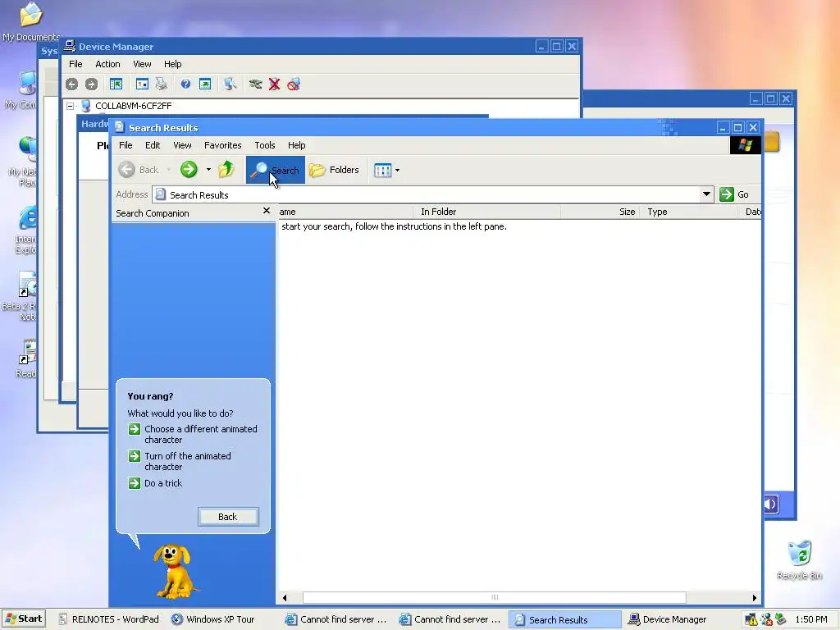Click the 1:50 PM taskbar clock

pyautogui.click(x=811, y=619)
